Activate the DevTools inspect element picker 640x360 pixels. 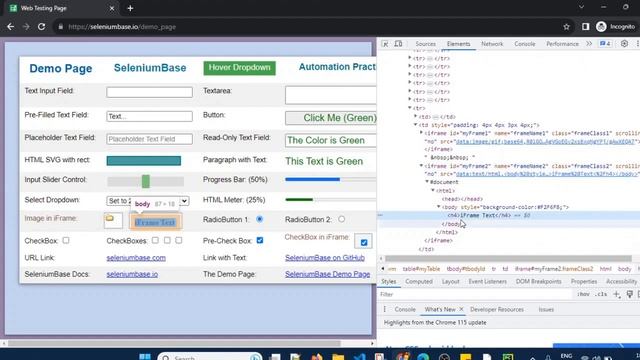point(385,44)
